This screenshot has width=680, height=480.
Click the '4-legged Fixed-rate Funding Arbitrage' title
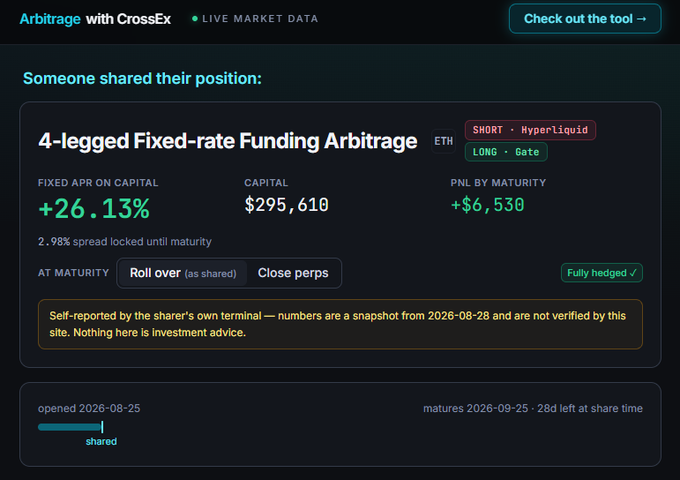[228, 141]
